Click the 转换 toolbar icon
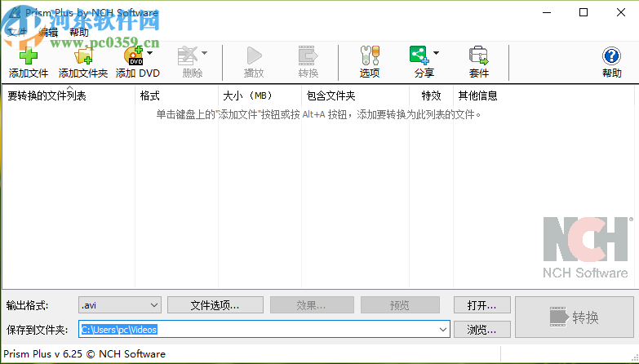 308,55
